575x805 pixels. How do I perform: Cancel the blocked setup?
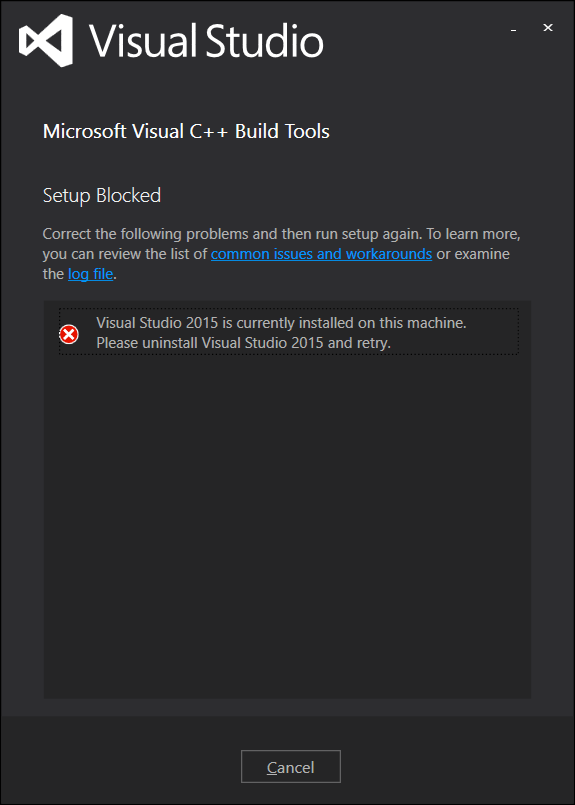pos(291,766)
